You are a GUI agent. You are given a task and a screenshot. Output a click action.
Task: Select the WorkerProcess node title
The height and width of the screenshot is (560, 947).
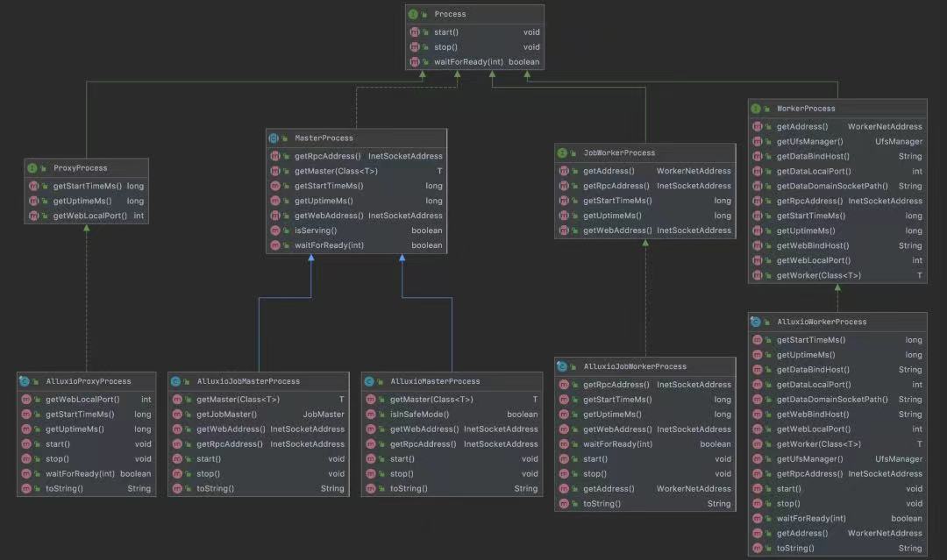click(x=806, y=109)
